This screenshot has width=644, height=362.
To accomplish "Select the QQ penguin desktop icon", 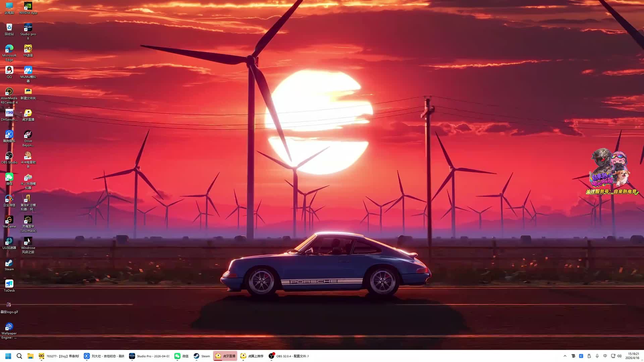I will [x=9, y=70].
